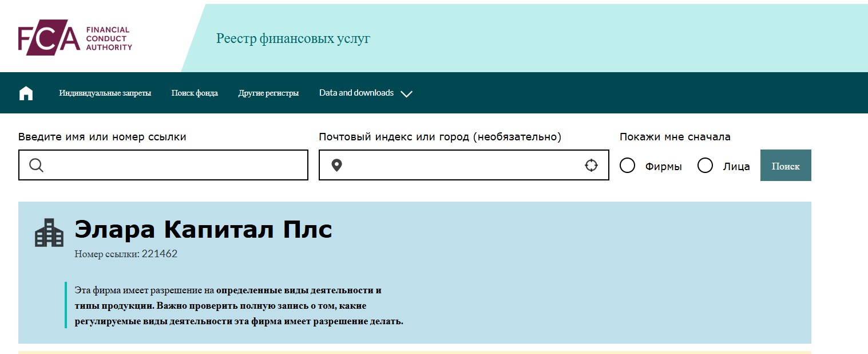
Task: Click the magnifier icon in the name search field
Action: 37,166
